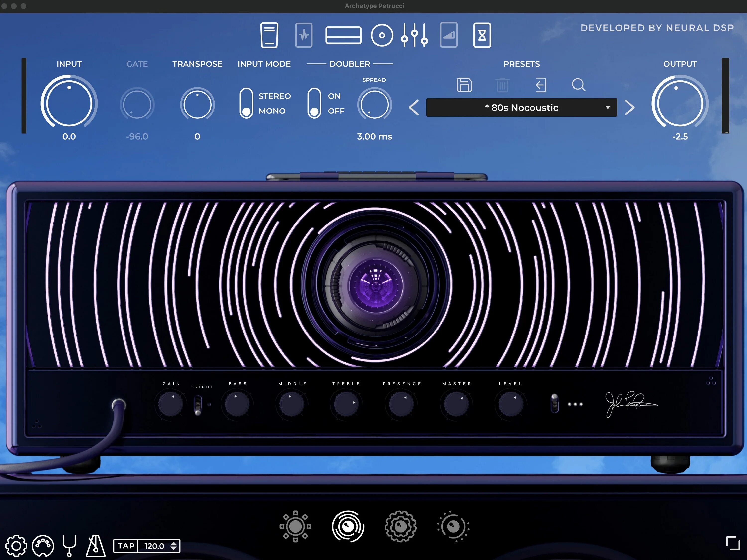Click the save preset floppy icon
Viewport: 747px width, 560px height.
(x=464, y=85)
